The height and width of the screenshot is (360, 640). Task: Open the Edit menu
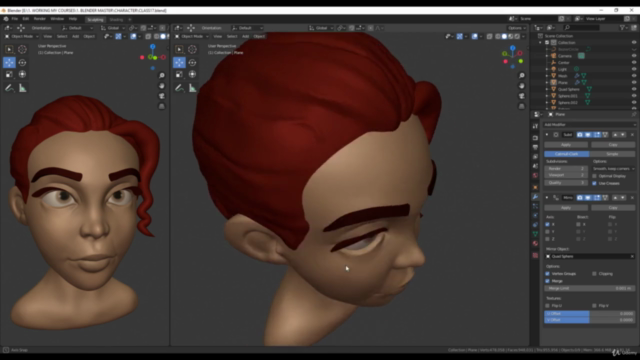[26, 19]
